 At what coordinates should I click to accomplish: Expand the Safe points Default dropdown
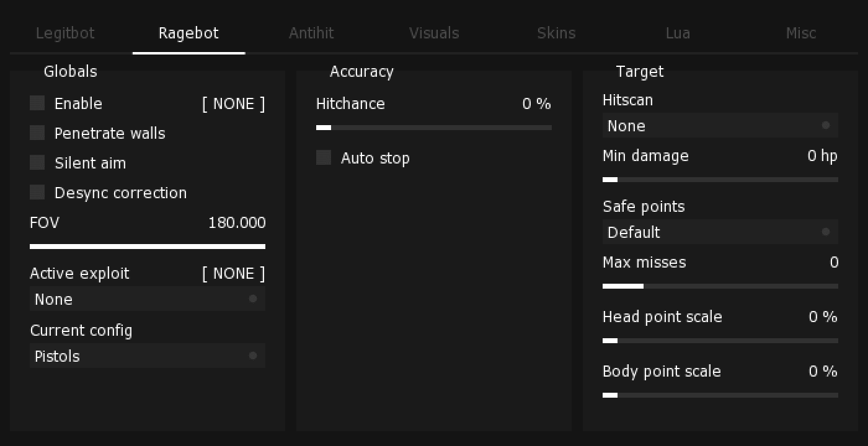(x=720, y=232)
